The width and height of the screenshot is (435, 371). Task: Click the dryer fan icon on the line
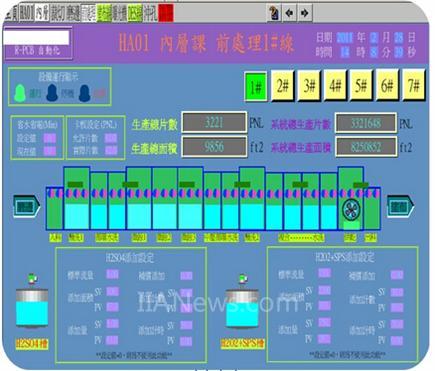click(x=351, y=210)
